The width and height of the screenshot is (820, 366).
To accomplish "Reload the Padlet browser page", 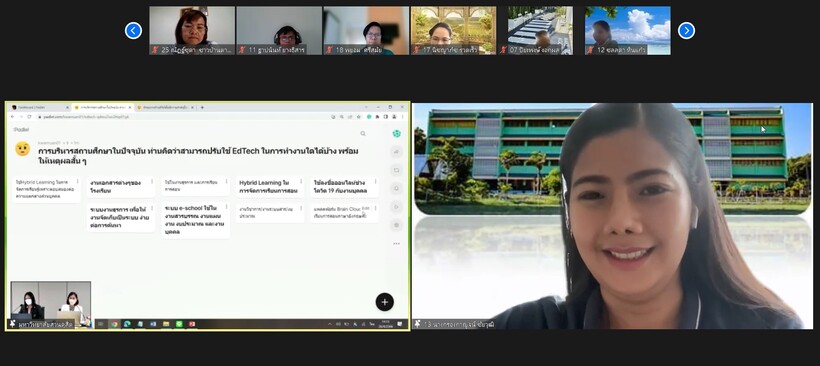I will [x=29, y=117].
